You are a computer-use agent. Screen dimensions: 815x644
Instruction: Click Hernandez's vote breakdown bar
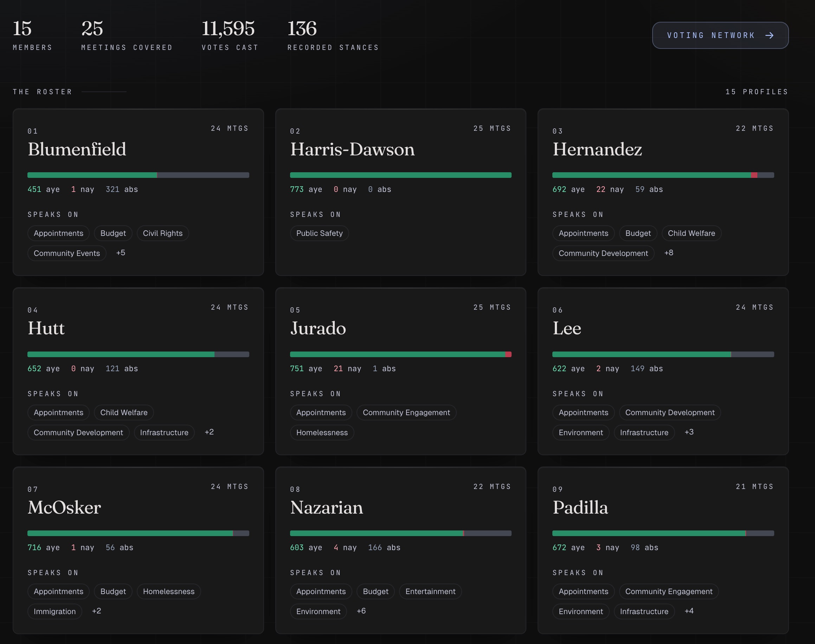[x=663, y=175]
